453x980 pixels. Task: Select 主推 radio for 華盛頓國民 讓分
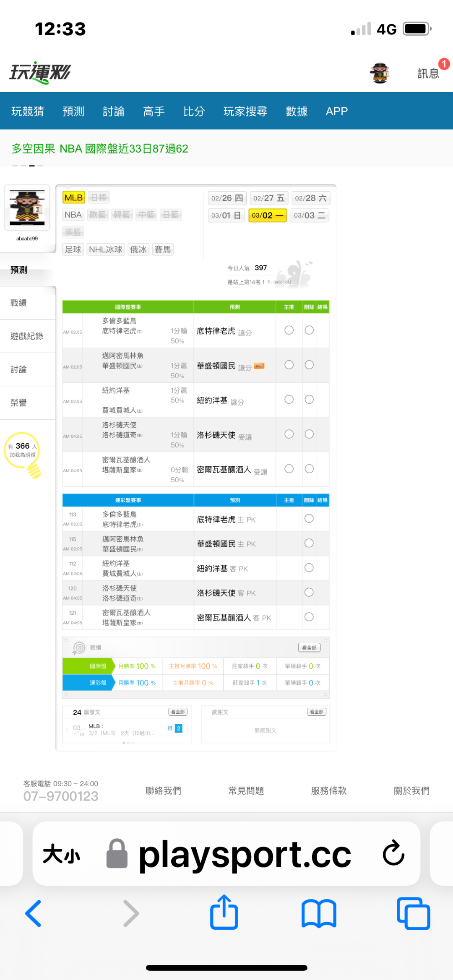click(x=289, y=365)
